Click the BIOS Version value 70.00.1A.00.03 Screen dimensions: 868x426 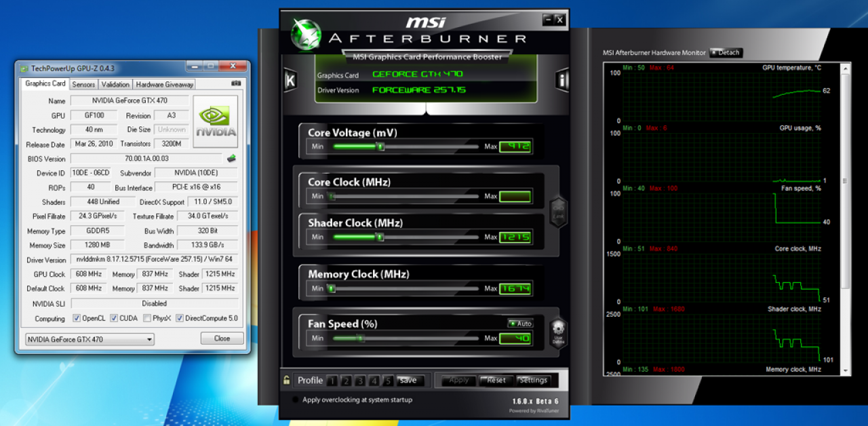[x=148, y=159]
